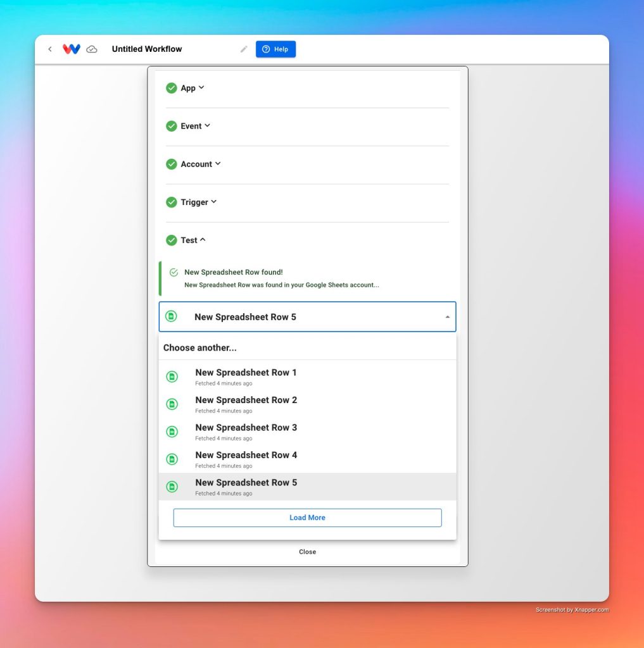Edit workflow name with pencil icon
This screenshot has width=644, height=648.
pyautogui.click(x=244, y=49)
